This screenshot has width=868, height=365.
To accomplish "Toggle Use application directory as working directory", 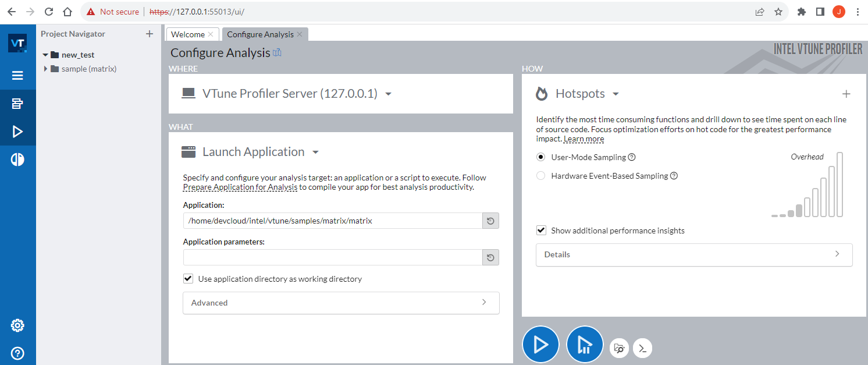I will point(188,279).
